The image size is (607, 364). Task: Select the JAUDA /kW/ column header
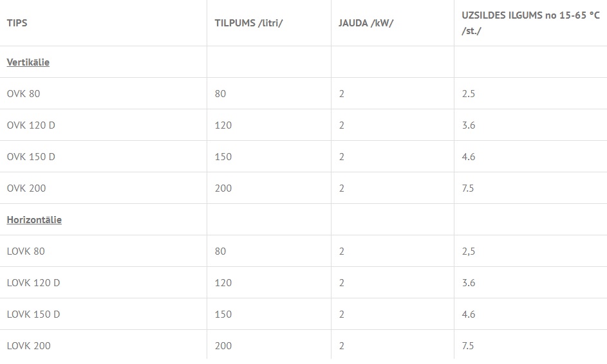(x=366, y=23)
